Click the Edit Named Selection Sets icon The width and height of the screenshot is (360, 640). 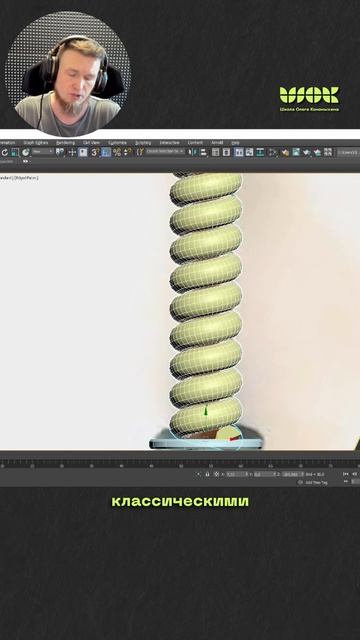(x=140, y=152)
